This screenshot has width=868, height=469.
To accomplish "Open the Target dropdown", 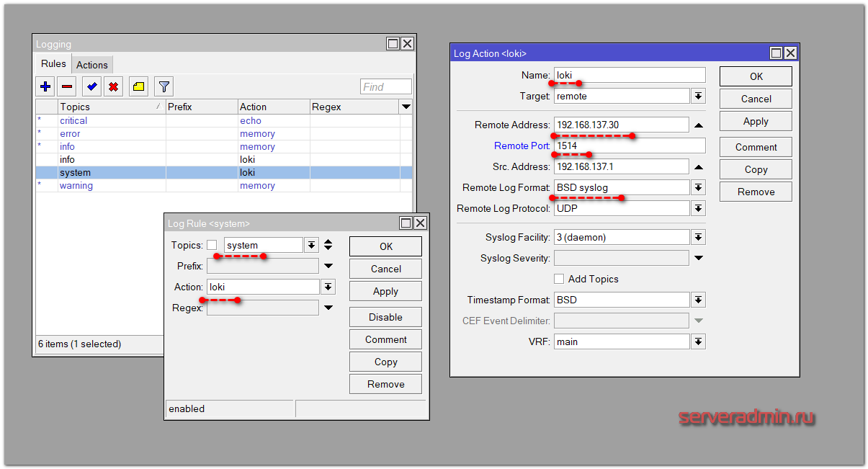I will coord(698,96).
